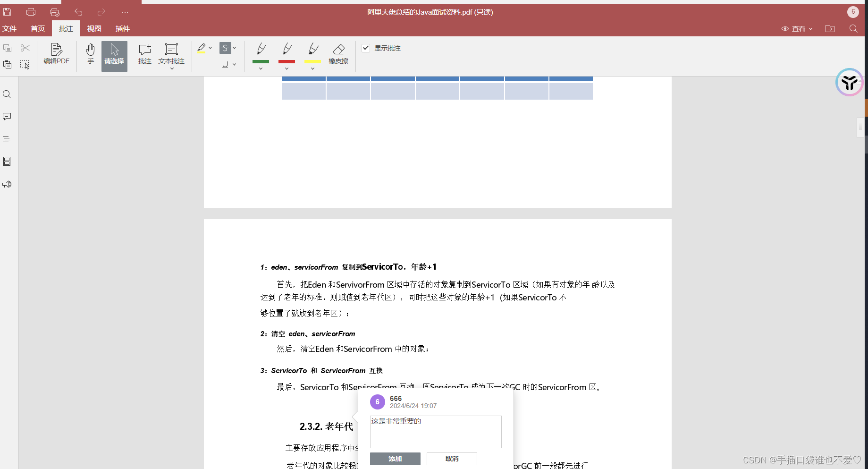Select the strikethrough annotation tool
The height and width of the screenshot is (469, 868).
click(225, 48)
